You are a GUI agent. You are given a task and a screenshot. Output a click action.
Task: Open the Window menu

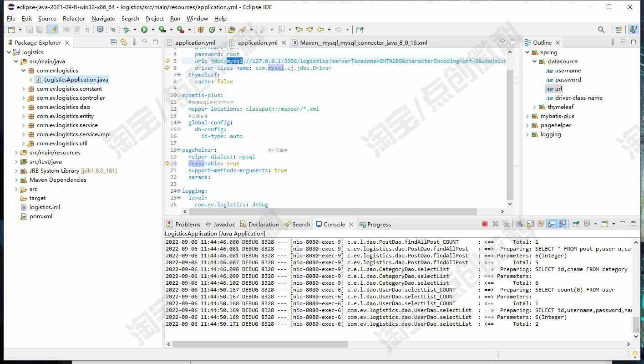pyautogui.click(x=197, y=19)
